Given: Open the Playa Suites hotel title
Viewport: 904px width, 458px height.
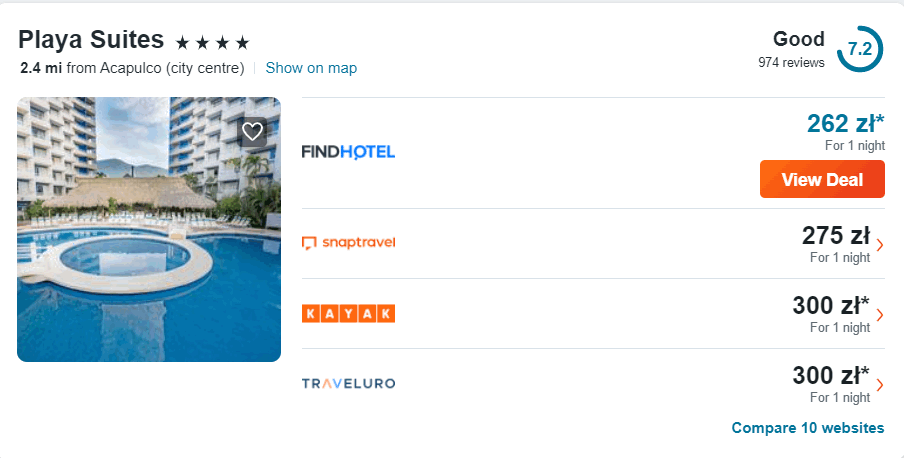Looking at the screenshot, I should click(91, 40).
